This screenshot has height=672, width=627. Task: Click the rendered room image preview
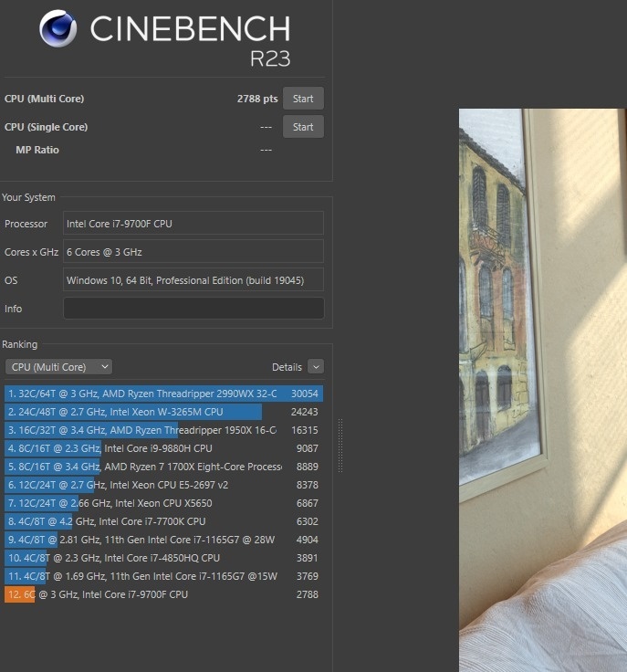point(543,390)
